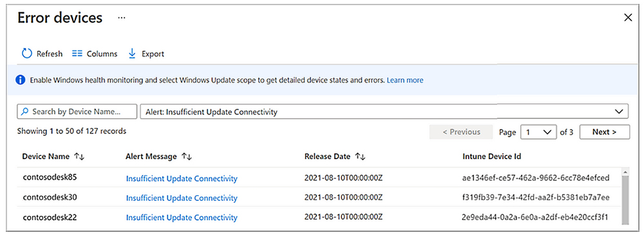Sort by Device Name arrows
This screenshot has width=644, height=237.
(79, 156)
